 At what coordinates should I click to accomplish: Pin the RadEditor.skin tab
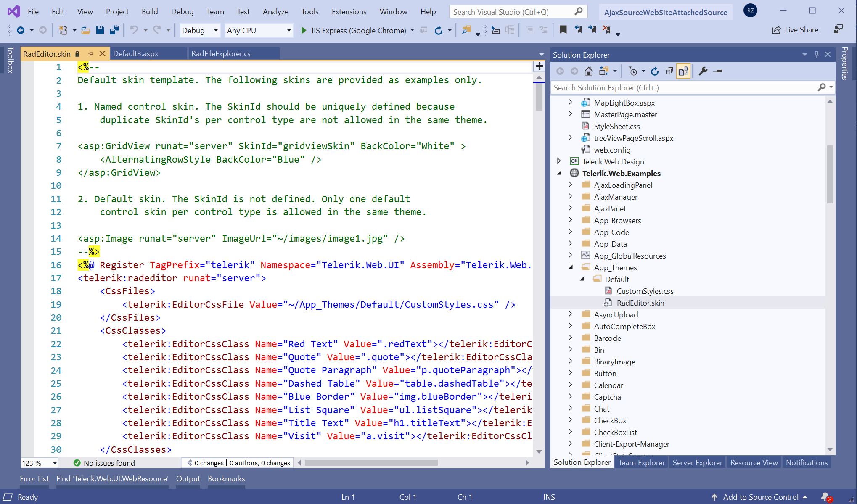click(x=90, y=54)
